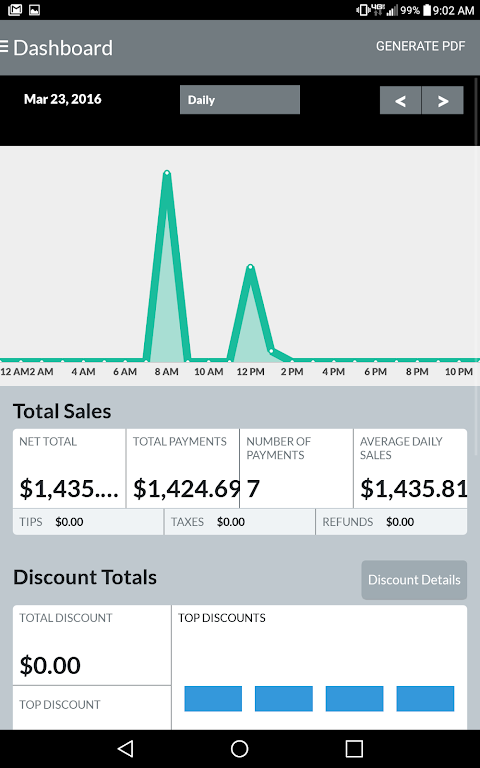
Task: Tap the Discount Totals heading
Action: pos(85,577)
